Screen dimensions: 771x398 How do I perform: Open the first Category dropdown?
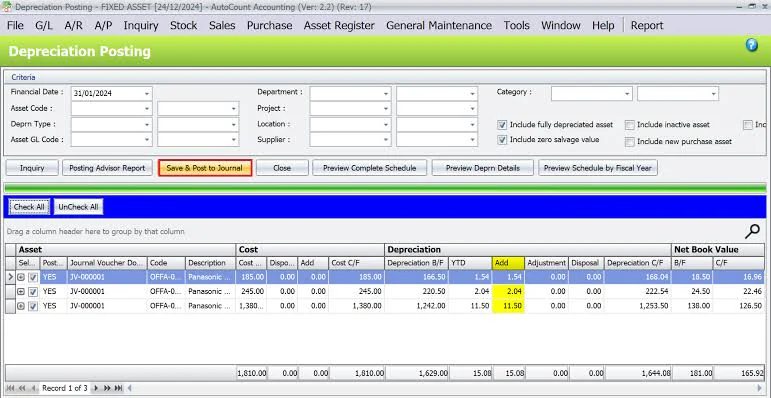click(627, 93)
